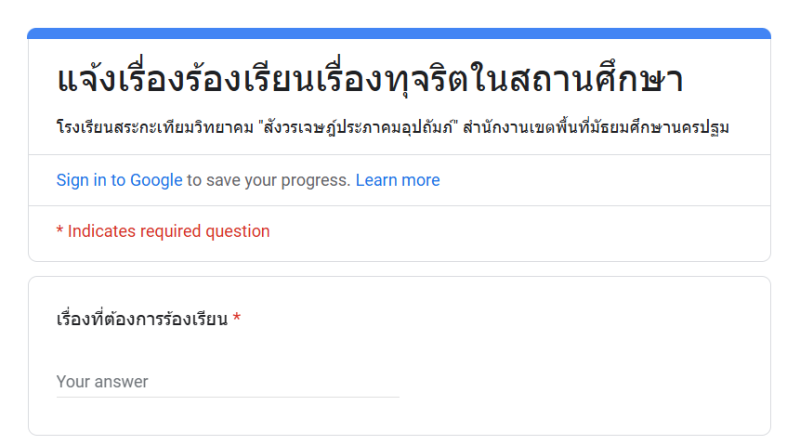Select the Indicates required question notice

point(163,231)
